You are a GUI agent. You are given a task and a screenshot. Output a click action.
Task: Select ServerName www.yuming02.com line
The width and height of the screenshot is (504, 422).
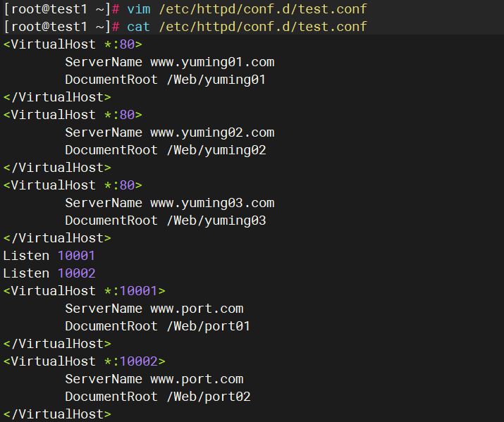tap(170, 132)
